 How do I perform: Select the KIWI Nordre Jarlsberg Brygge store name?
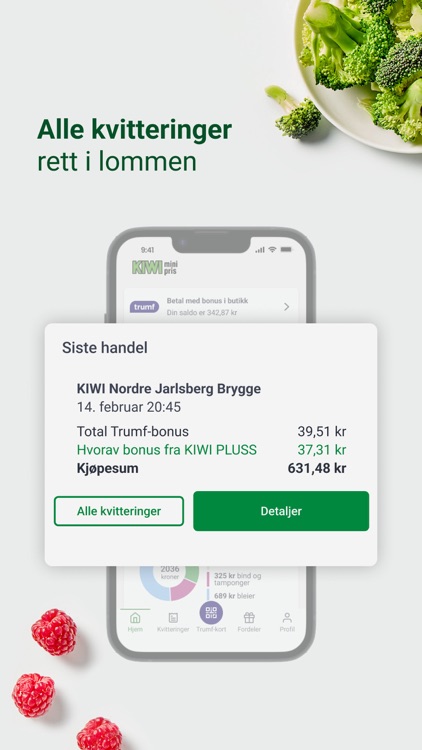tap(169, 388)
